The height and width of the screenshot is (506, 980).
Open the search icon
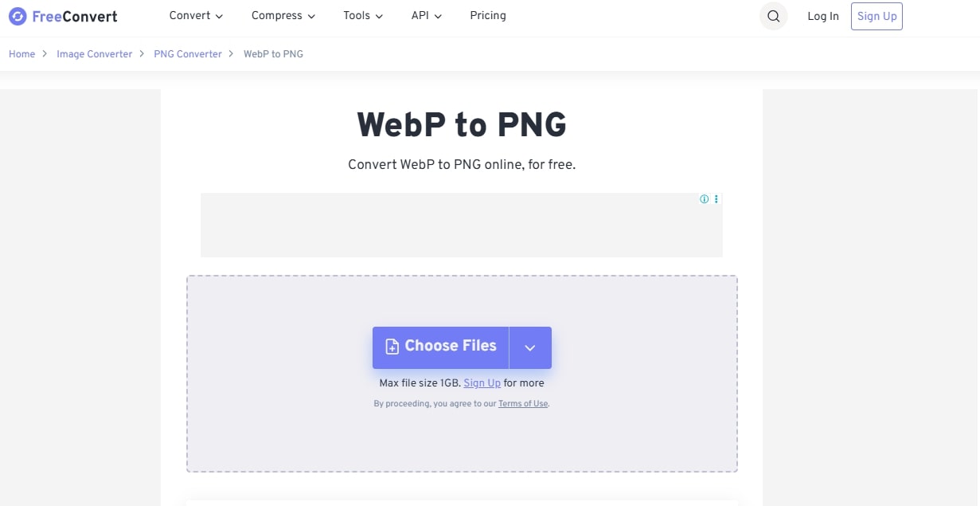click(772, 16)
